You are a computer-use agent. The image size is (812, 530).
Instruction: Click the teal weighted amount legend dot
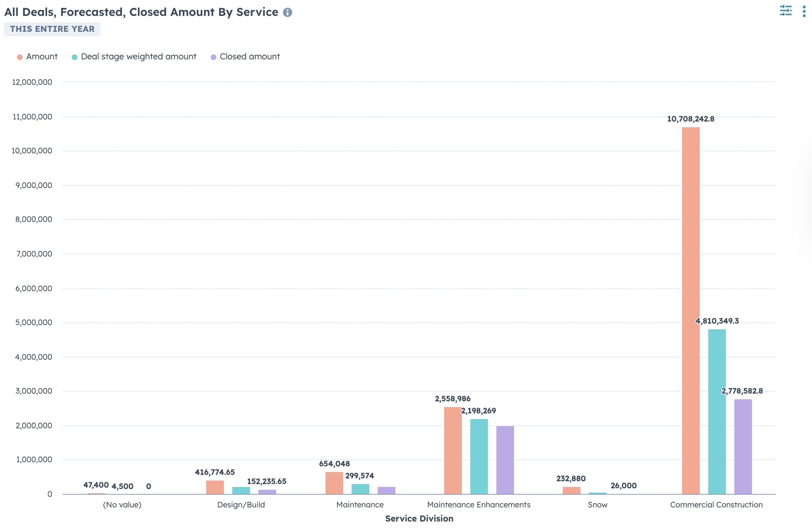(x=74, y=57)
